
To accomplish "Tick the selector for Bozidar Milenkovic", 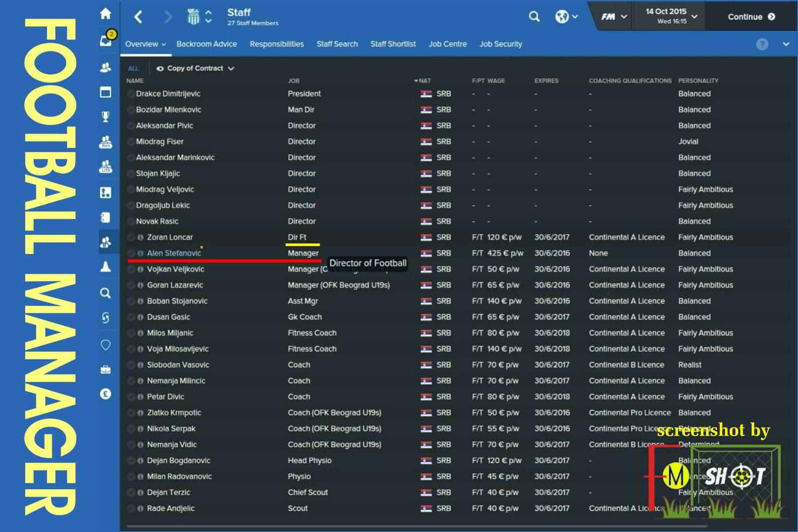I will (131, 110).
